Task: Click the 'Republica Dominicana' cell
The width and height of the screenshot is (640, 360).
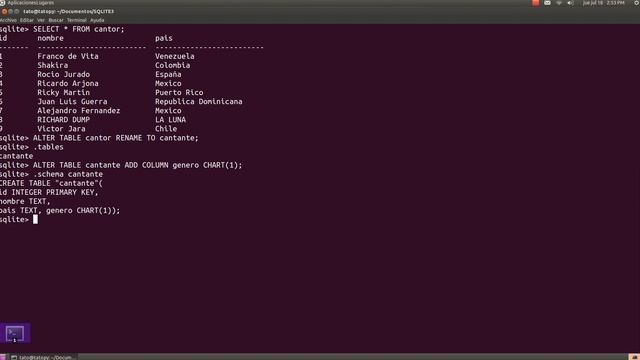Action: 199,102
